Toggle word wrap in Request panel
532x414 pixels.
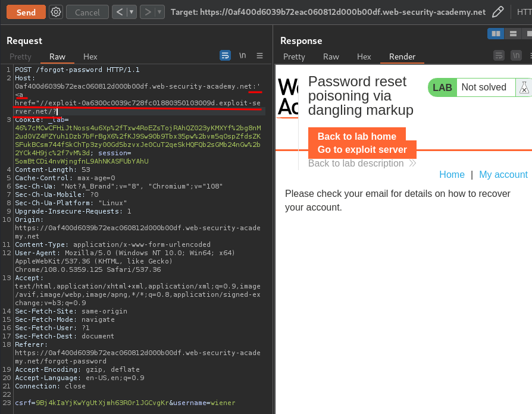click(226, 55)
